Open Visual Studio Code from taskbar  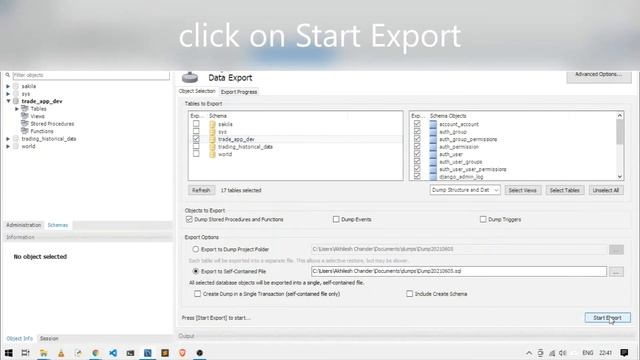113,353
